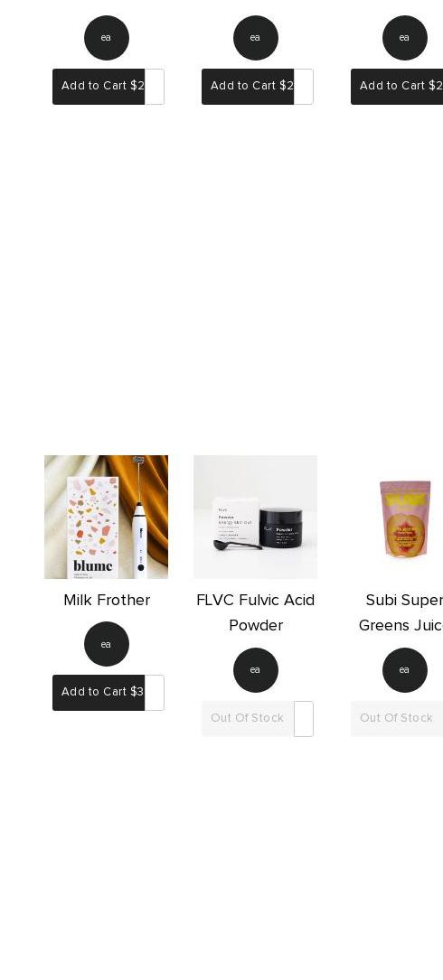
Task: Open the Milk Frother product image
Action: point(107,517)
